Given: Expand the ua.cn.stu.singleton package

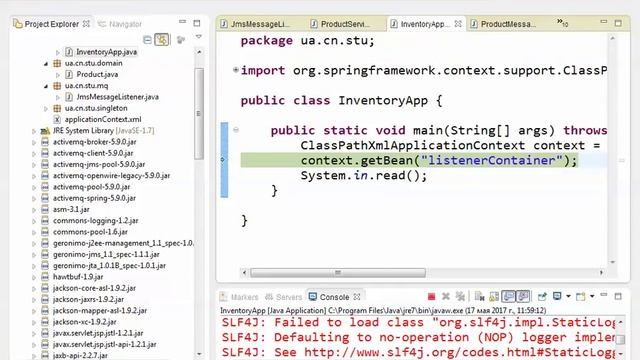Looking at the screenshot, I should (46, 109).
